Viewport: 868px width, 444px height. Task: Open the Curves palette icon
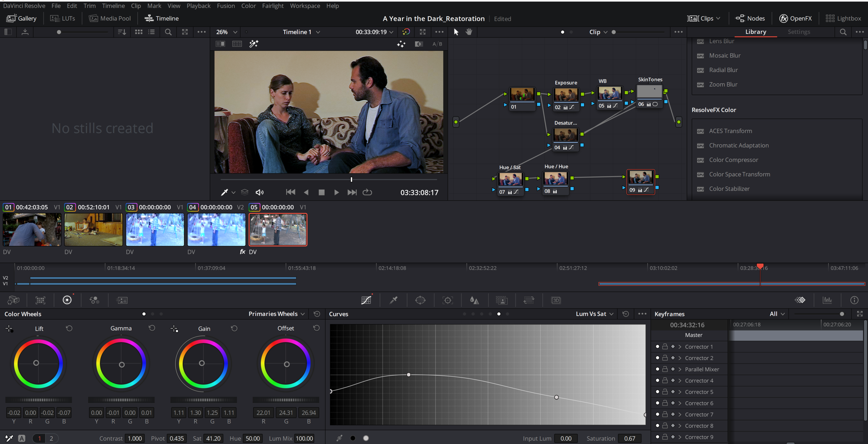(x=366, y=300)
